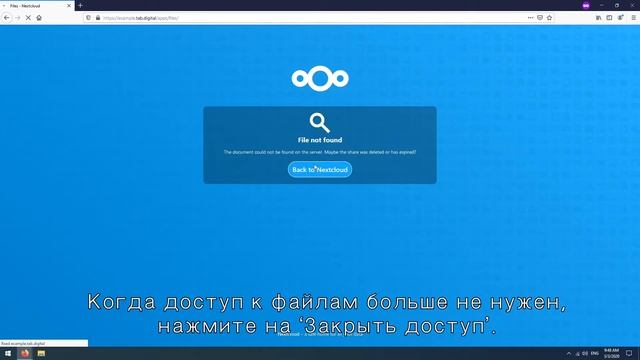Click the tracking protection shield icon

coord(89,18)
